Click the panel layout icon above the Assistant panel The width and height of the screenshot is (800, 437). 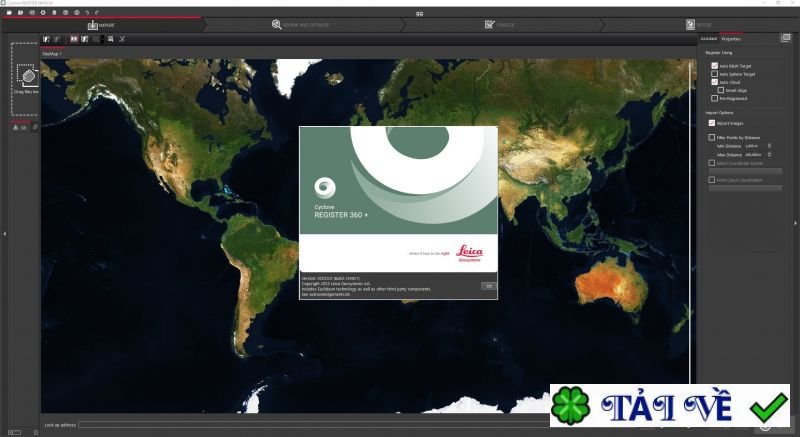tap(786, 38)
